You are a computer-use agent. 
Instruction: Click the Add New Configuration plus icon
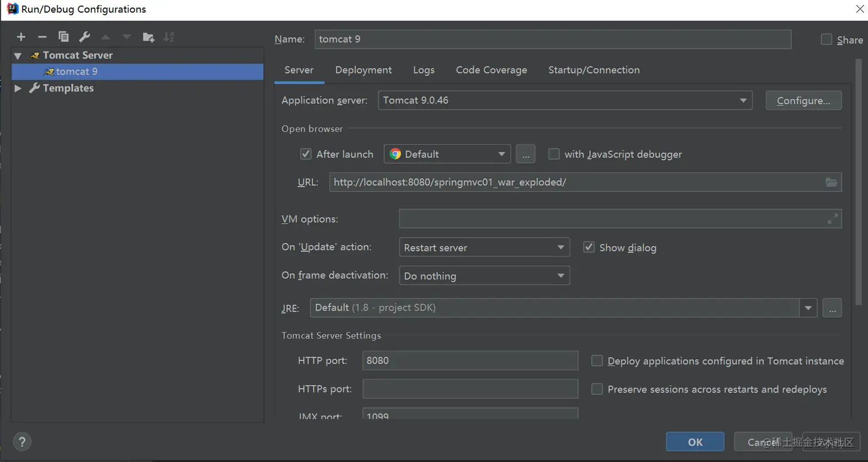click(21, 37)
